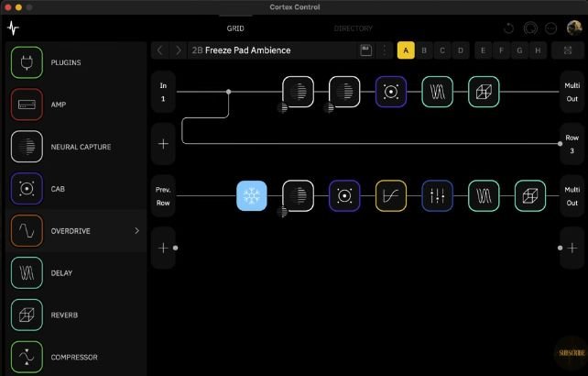Switch to the DIRECTORY tab
This screenshot has height=376, width=588.
(x=353, y=28)
